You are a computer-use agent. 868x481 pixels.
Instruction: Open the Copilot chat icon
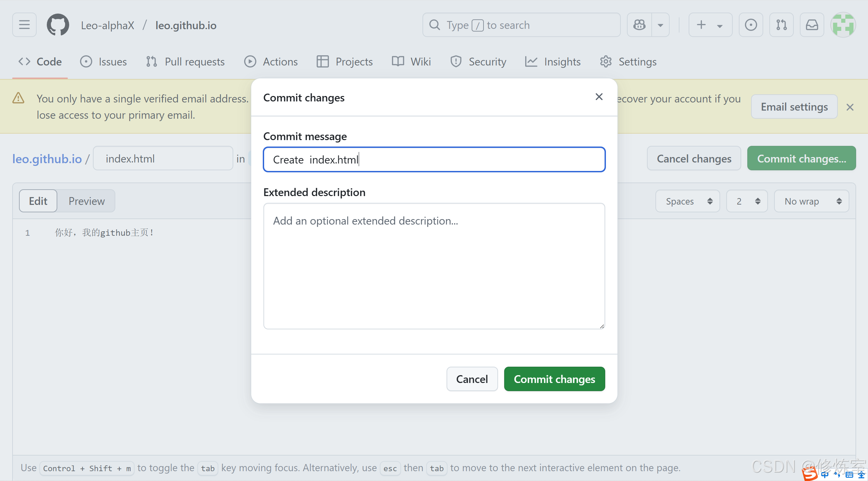click(639, 25)
